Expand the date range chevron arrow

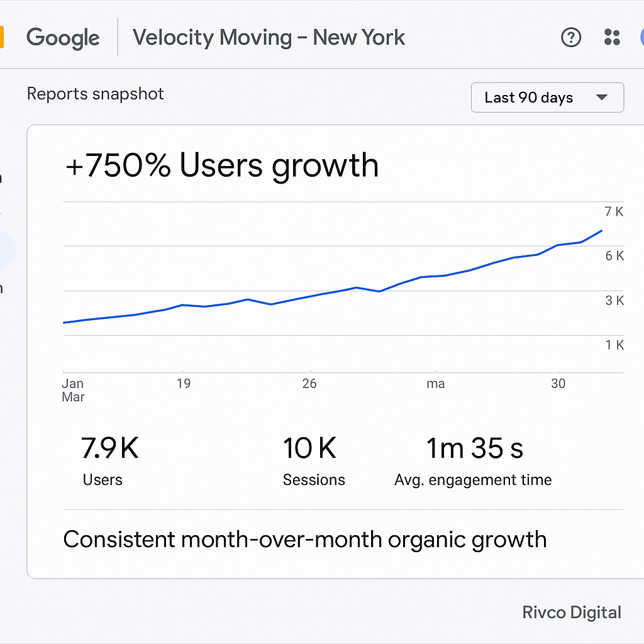coord(601,97)
